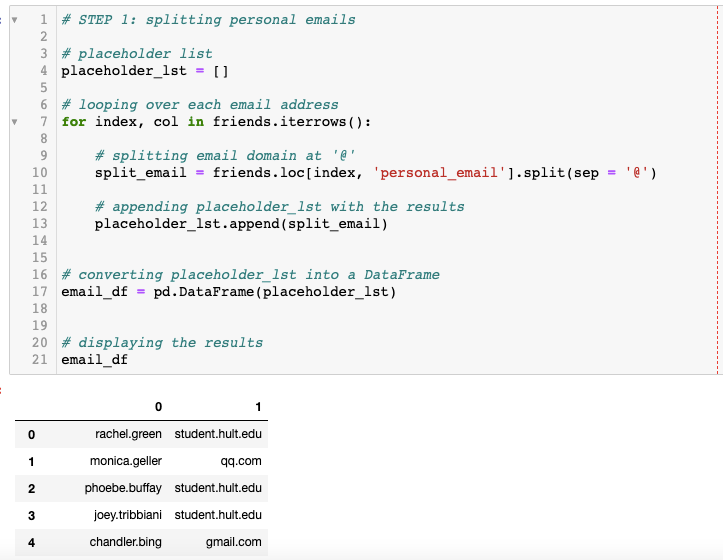Select the joey.tribbiani cell
This screenshot has width=723, height=560.
123,515
